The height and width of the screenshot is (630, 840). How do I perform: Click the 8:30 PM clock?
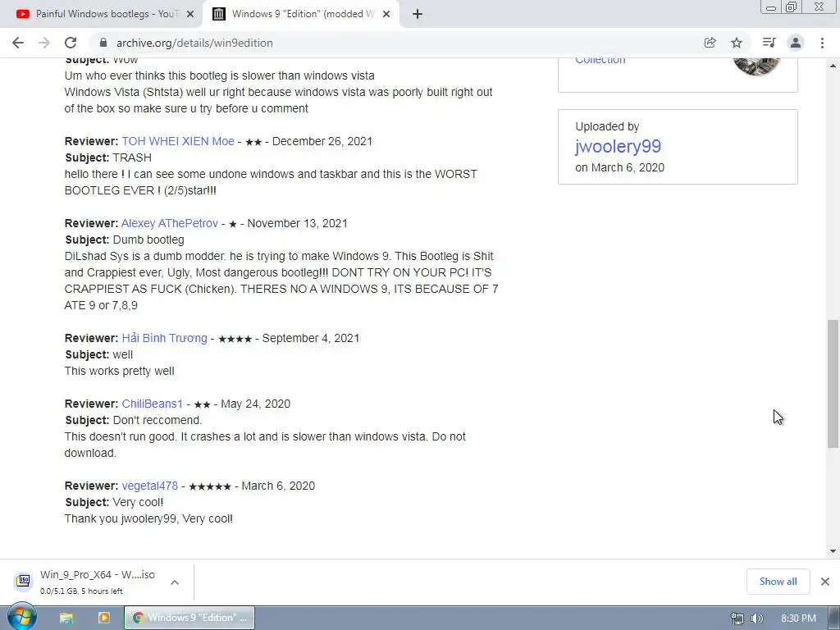tap(798, 619)
